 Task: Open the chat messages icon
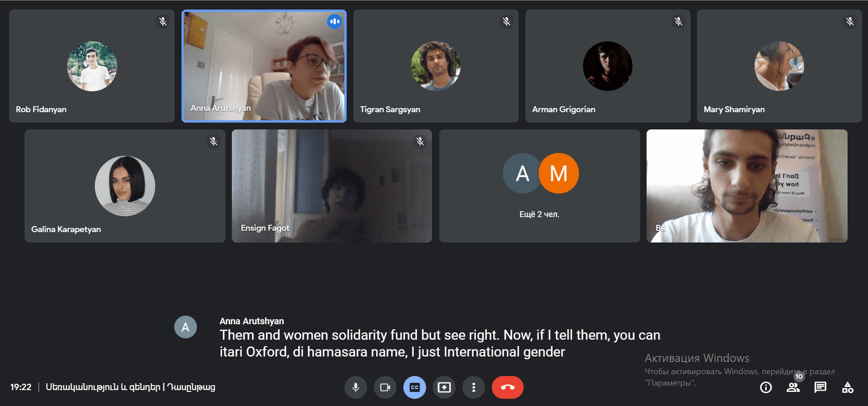coord(820,387)
